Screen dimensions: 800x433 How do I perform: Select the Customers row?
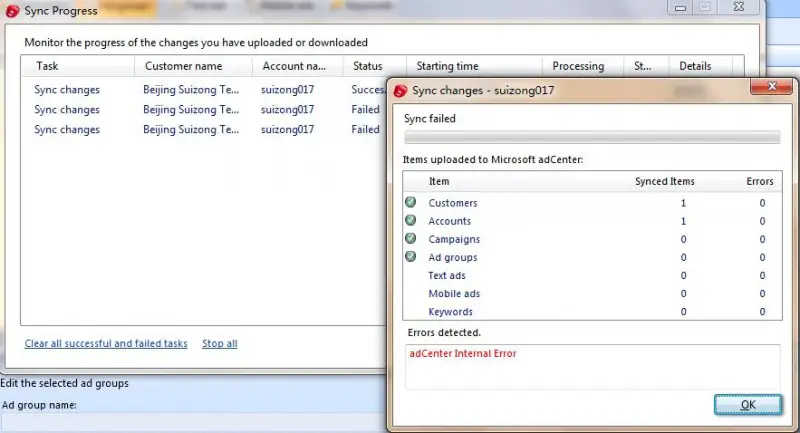coord(592,202)
